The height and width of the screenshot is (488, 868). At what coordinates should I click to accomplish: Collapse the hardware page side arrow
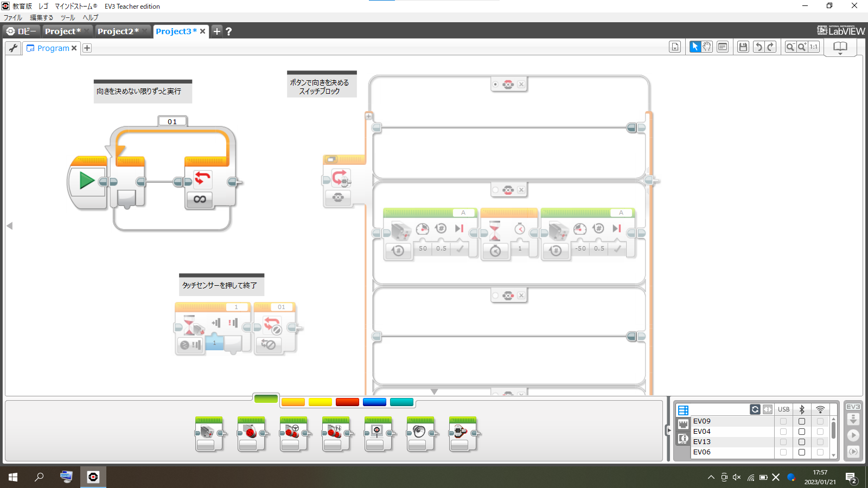[669, 431]
